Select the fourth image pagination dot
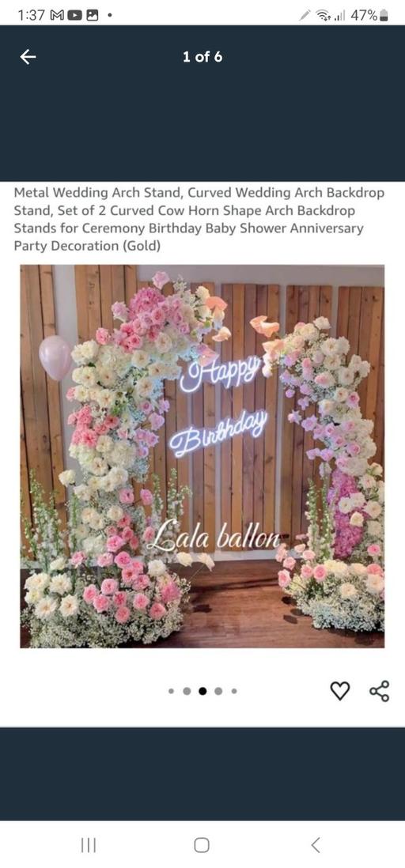Viewport: 405px width, 868px height. [218, 691]
